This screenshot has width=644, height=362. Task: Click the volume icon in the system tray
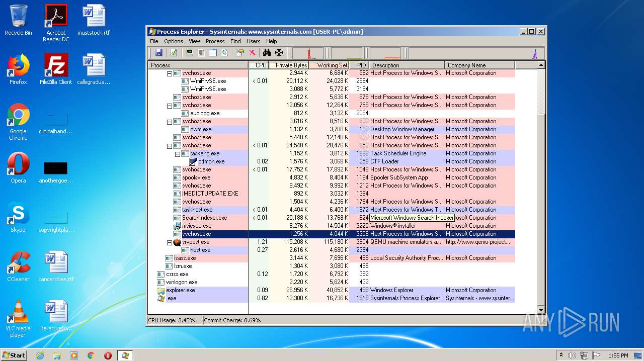572,355
